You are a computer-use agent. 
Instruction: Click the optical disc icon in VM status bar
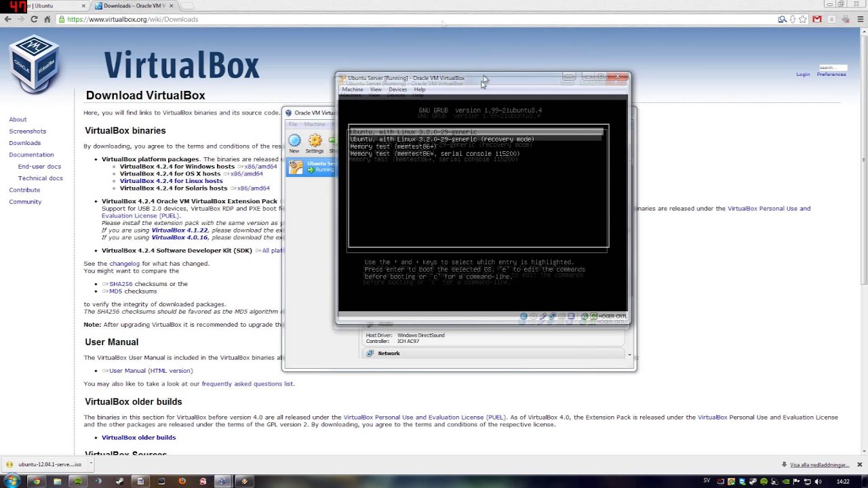534,317
